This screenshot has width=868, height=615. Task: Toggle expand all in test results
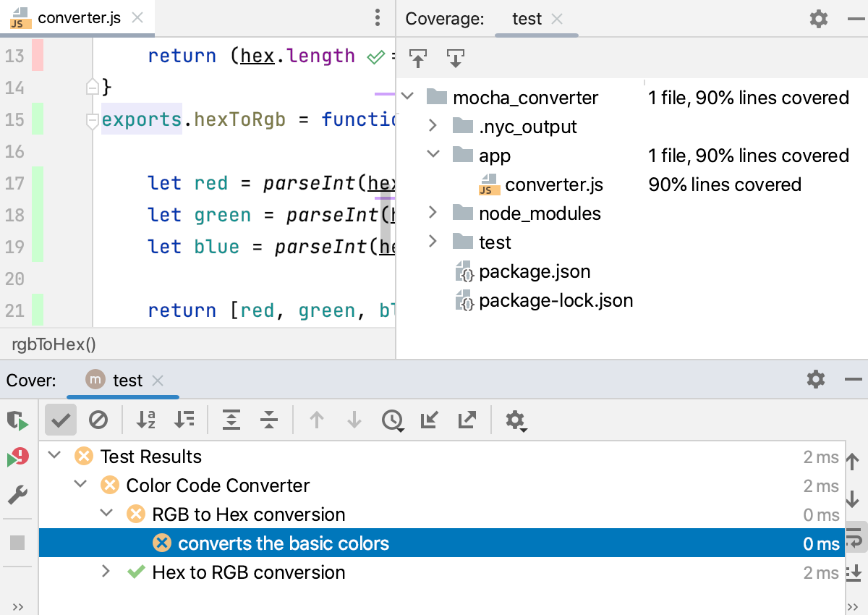pos(231,420)
